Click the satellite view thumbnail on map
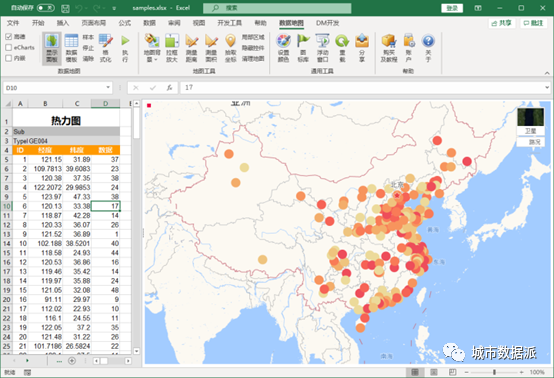This screenshot has height=378, width=554. pos(530,117)
